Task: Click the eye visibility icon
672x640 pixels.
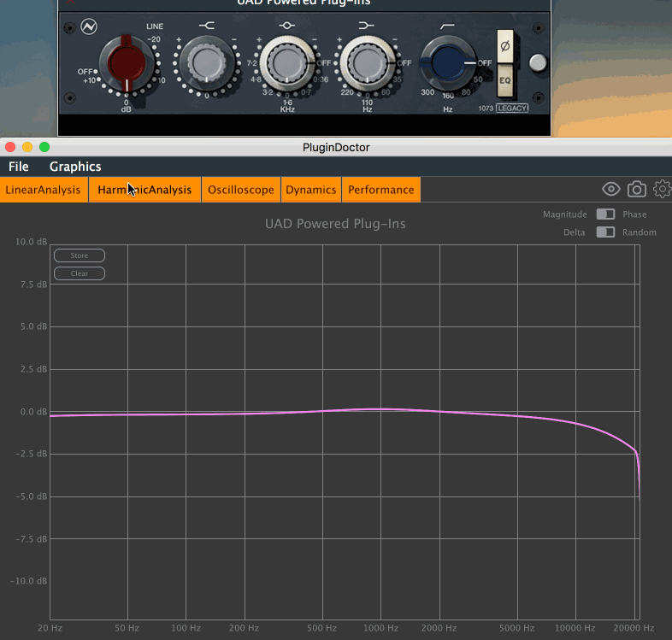Action: point(610,189)
